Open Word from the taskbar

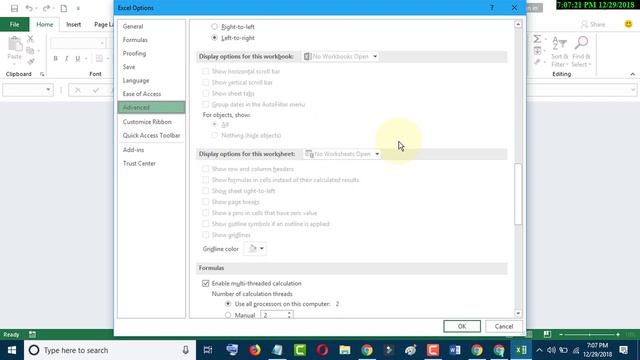455,350
